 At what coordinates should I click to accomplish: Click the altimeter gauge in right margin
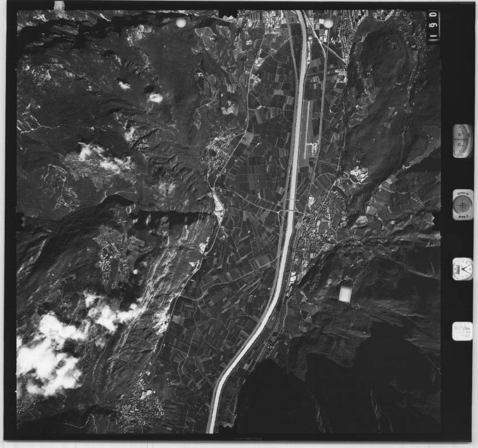[x=462, y=141]
